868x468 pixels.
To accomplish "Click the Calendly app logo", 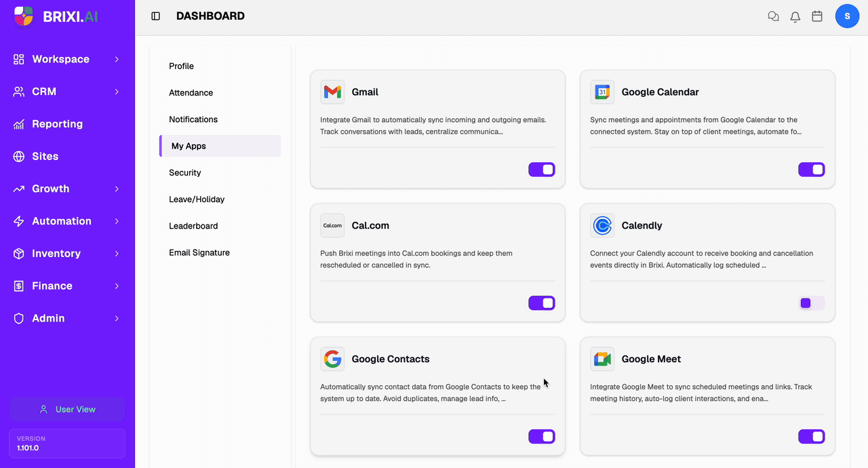I will click(602, 226).
